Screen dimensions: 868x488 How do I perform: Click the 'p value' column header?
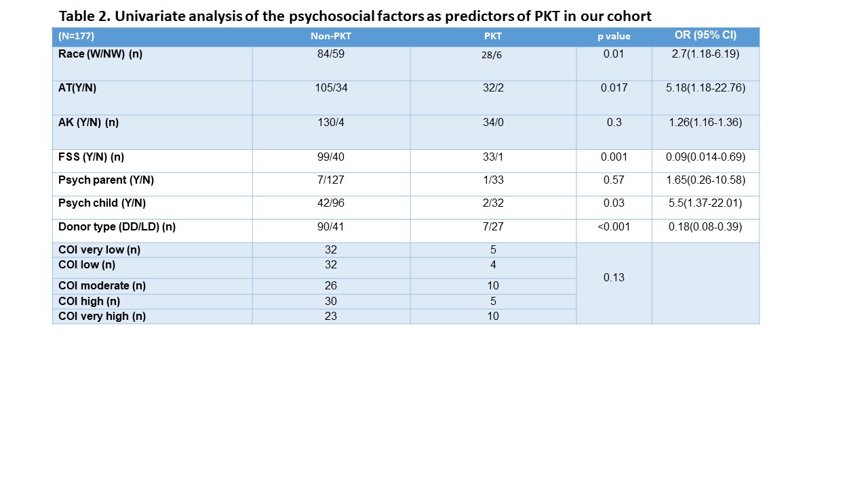click(614, 37)
